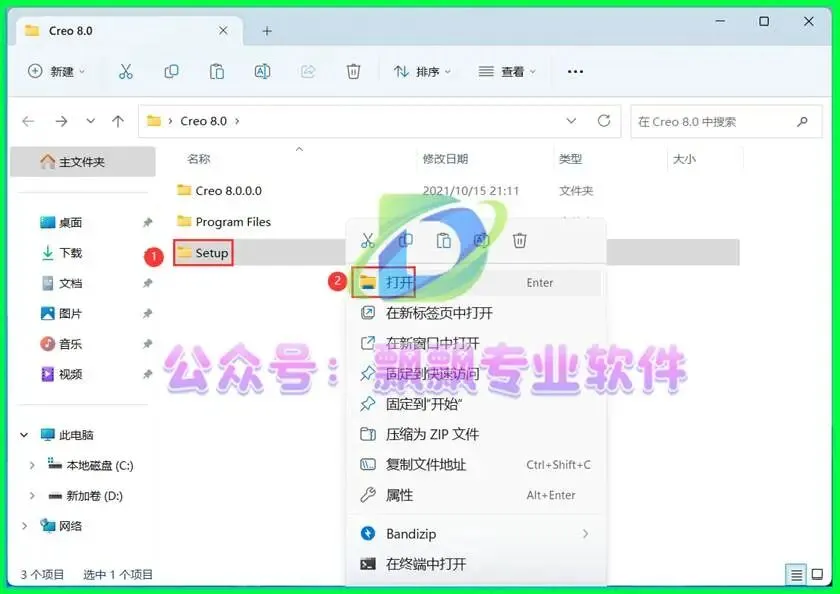
Task: Go forward with the right arrow
Action: [x=61, y=122]
